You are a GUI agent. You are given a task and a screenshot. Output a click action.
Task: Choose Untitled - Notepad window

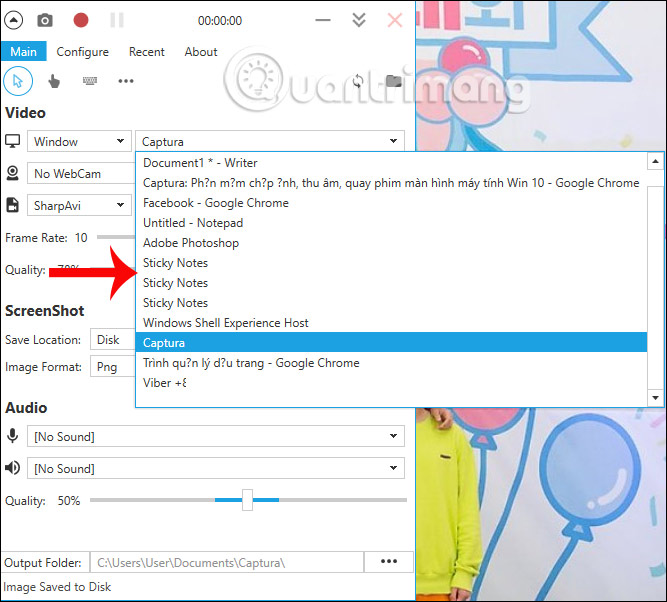click(391, 223)
